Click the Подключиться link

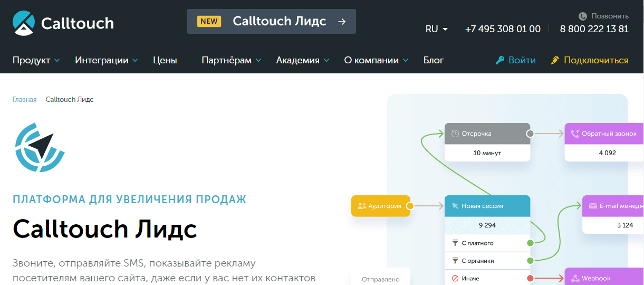pos(590,60)
